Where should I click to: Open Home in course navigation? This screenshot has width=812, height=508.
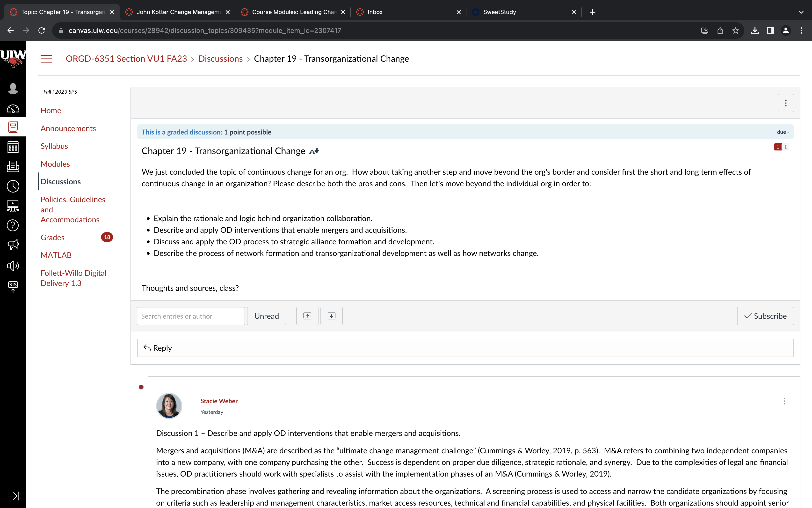pyautogui.click(x=51, y=111)
